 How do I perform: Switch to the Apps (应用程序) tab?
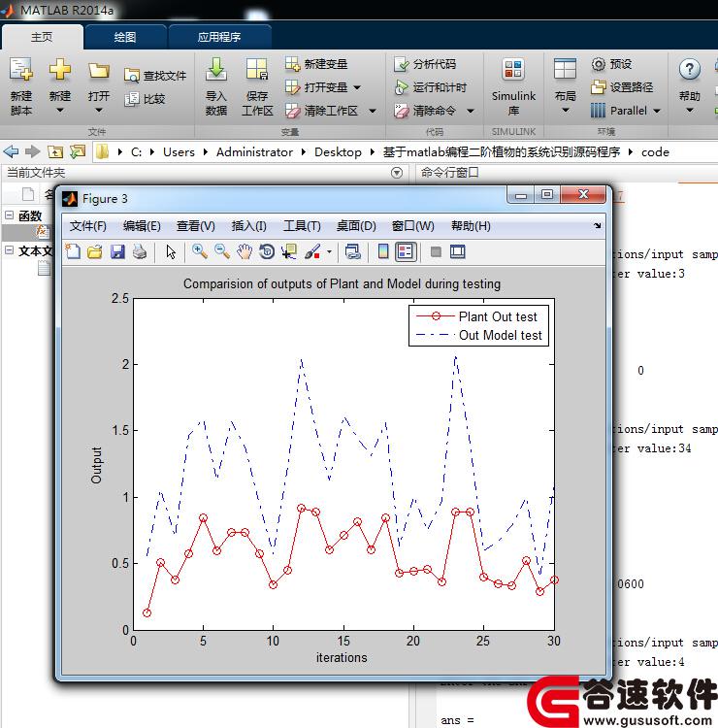[x=219, y=37]
